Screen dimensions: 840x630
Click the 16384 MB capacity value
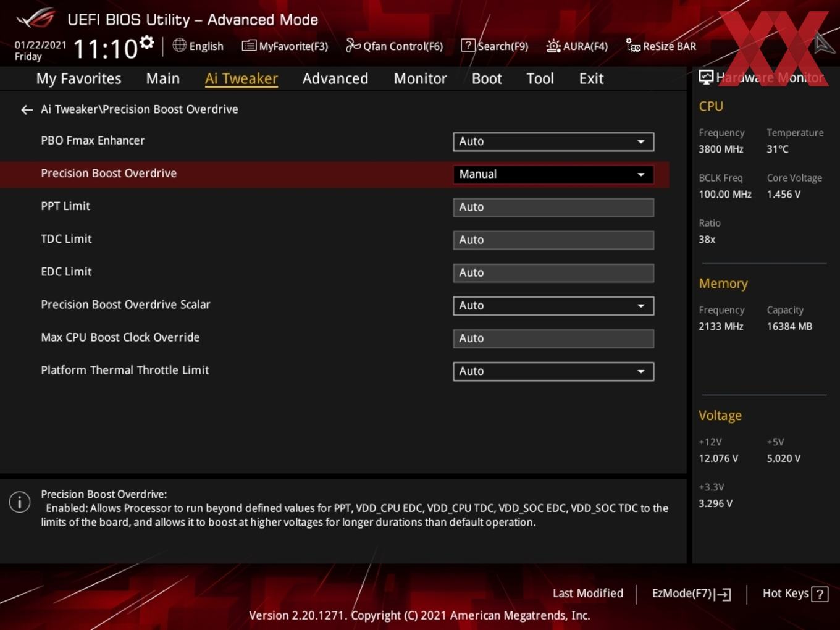(x=789, y=327)
